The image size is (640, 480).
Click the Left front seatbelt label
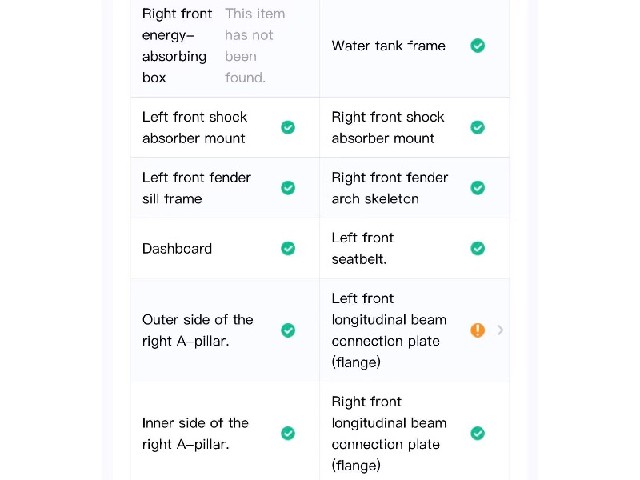(x=363, y=248)
